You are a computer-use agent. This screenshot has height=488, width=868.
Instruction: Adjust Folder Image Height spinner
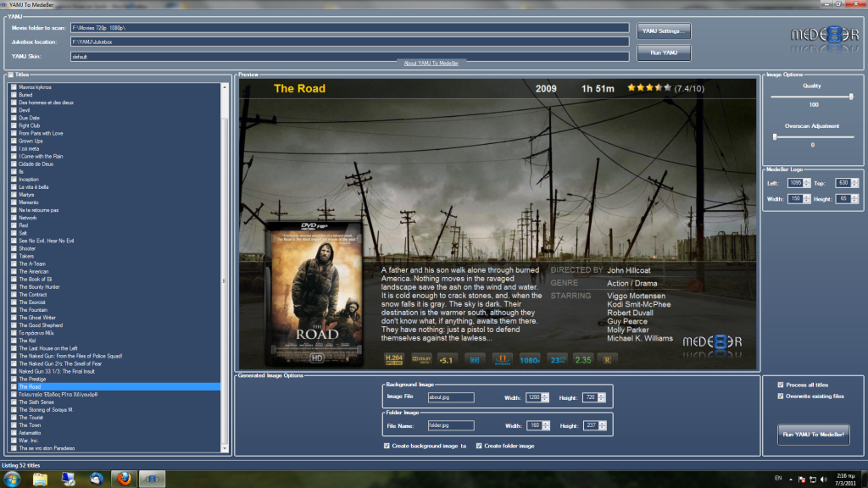pos(603,425)
